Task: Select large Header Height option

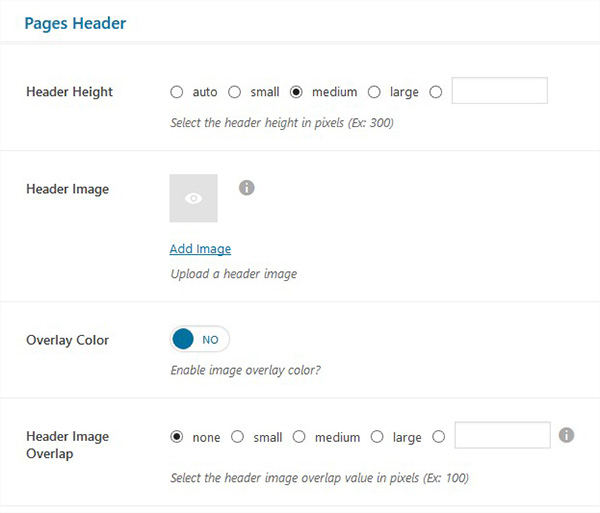Action: tap(374, 92)
